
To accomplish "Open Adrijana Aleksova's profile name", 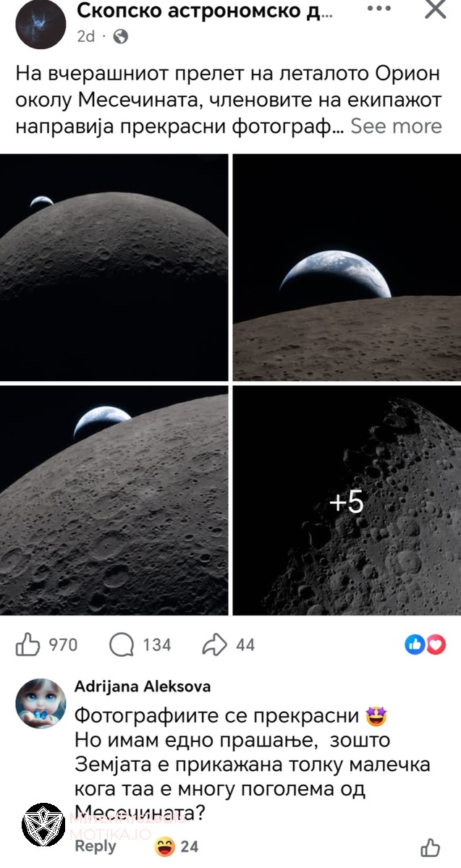I will click(143, 686).
